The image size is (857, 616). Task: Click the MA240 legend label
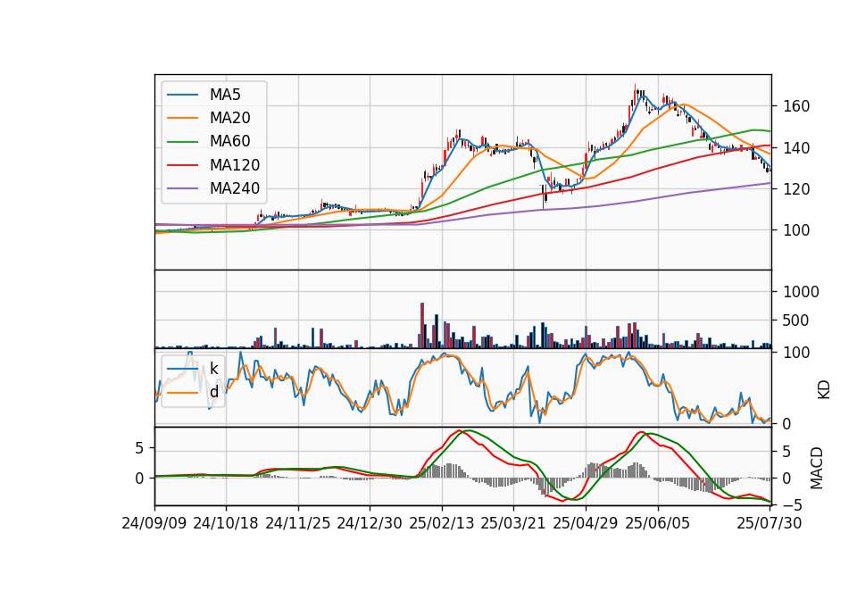click(235, 188)
